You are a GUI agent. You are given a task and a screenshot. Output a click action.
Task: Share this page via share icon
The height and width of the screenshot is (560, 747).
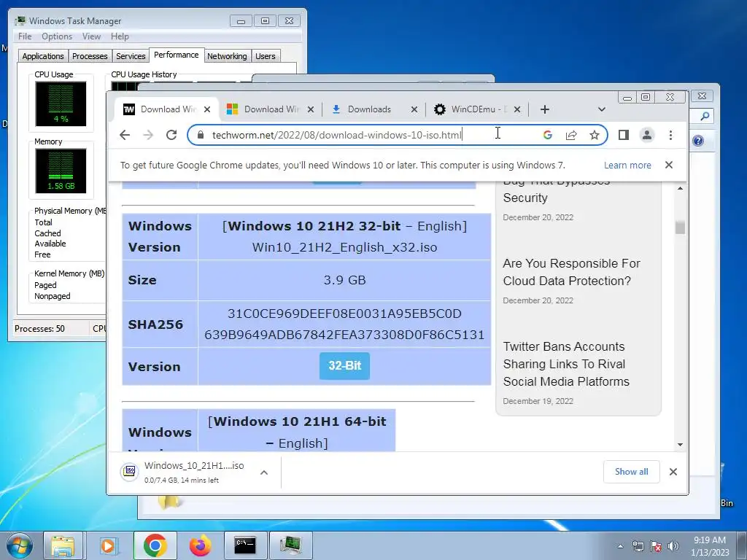click(x=571, y=135)
